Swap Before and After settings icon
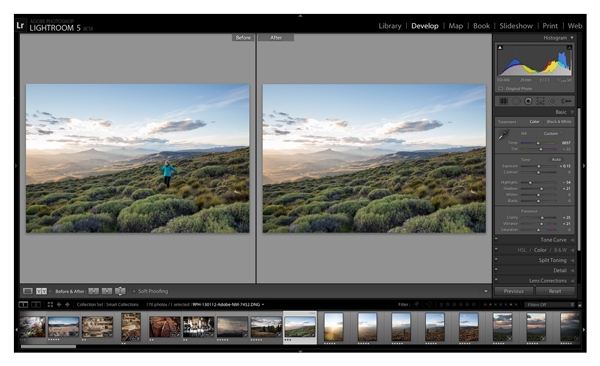The width and height of the screenshot is (600, 366). [120, 291]
